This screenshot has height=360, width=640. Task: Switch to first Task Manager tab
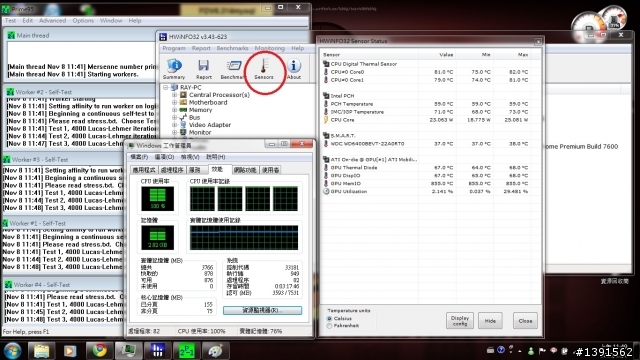(x=144, y=170)
